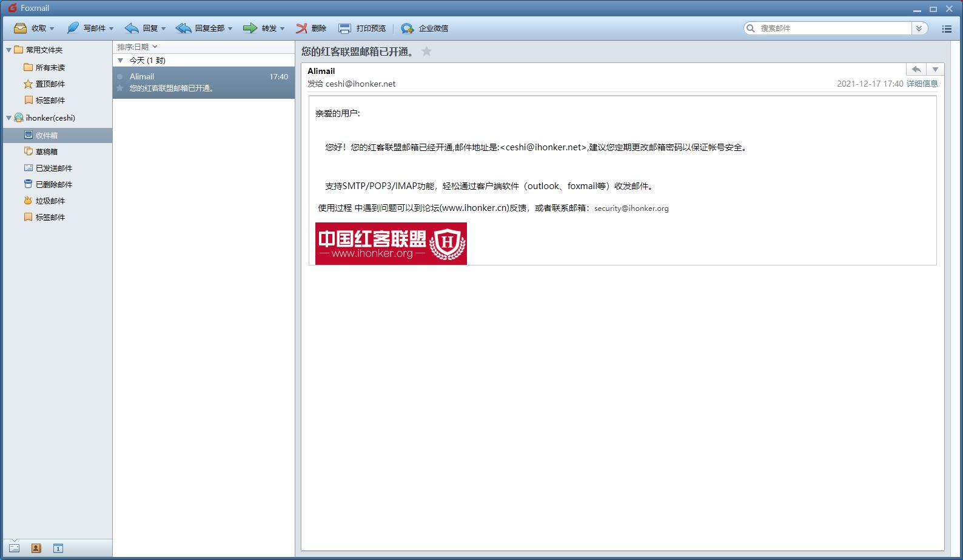Click the 详细信息 link
The width and height of the screenshot is (963, 560).
[922, 84]
